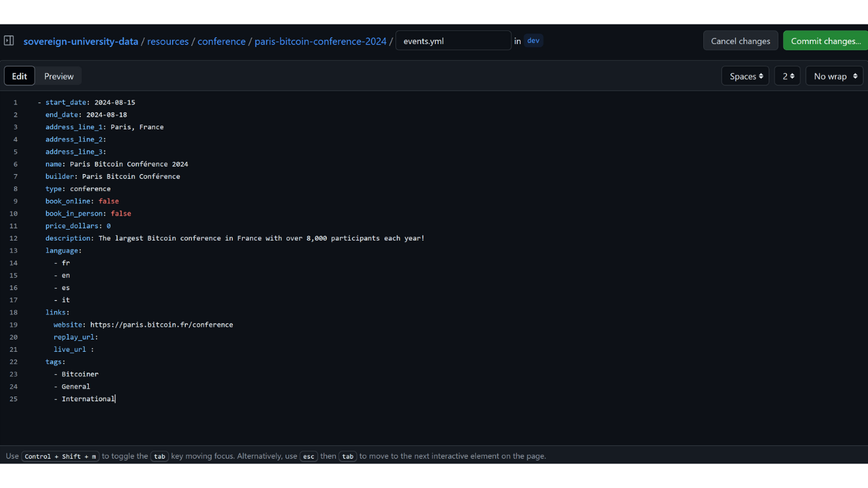Navigate to paris-bitcoin-conference-2024 folder breadcrumb
The height and width of the screenshot is (488, 868).
pyautogui.click(x=320, y=41)
